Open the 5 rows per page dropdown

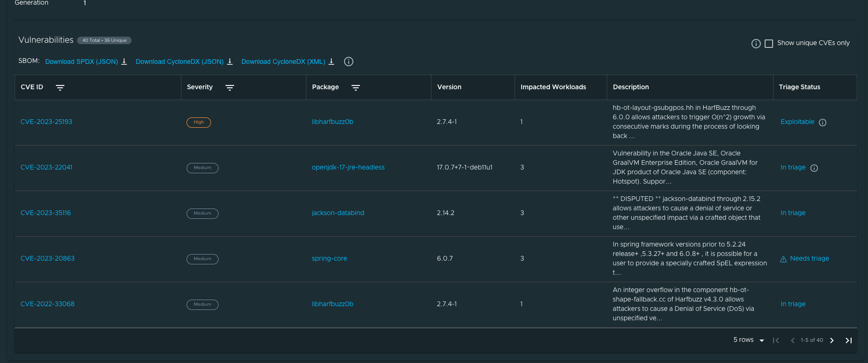749,340
